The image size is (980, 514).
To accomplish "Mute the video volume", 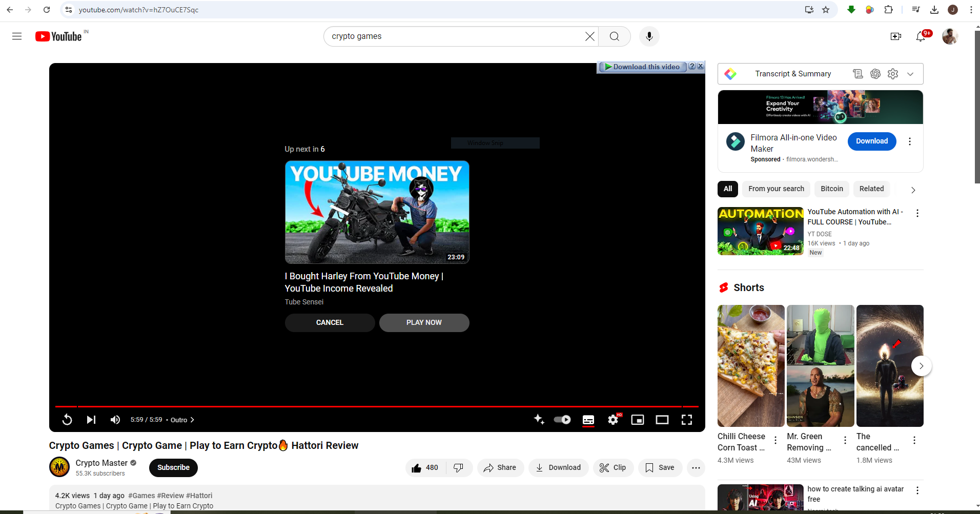I will pyautogui.click(x=115, y=420).
